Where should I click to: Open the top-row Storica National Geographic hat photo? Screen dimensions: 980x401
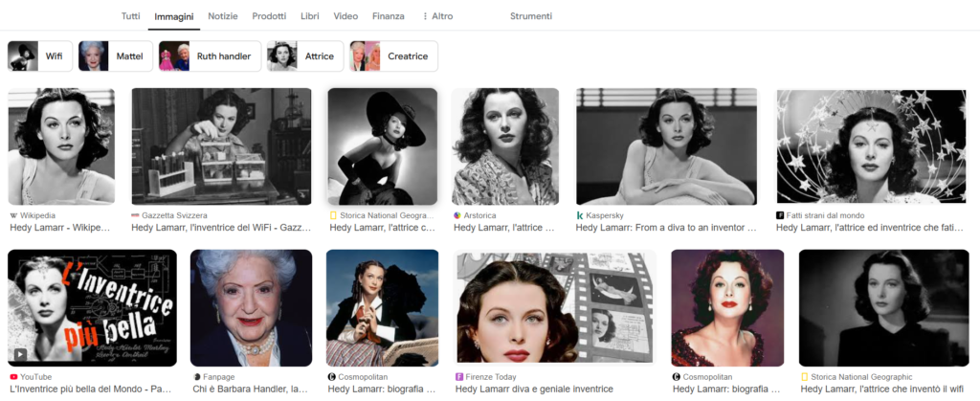click(x=383, y=146)
